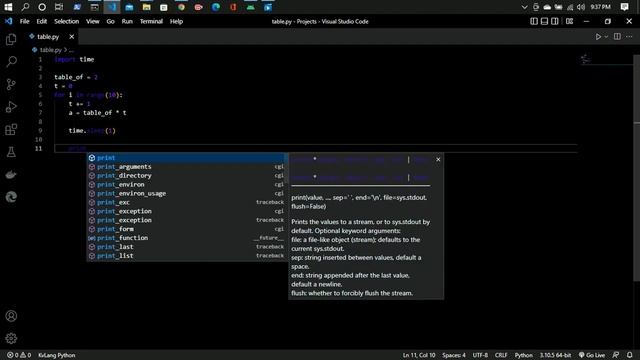640x360 pixels.
Task: Click the VS Code logo in title bar
Action: [9, 21]
